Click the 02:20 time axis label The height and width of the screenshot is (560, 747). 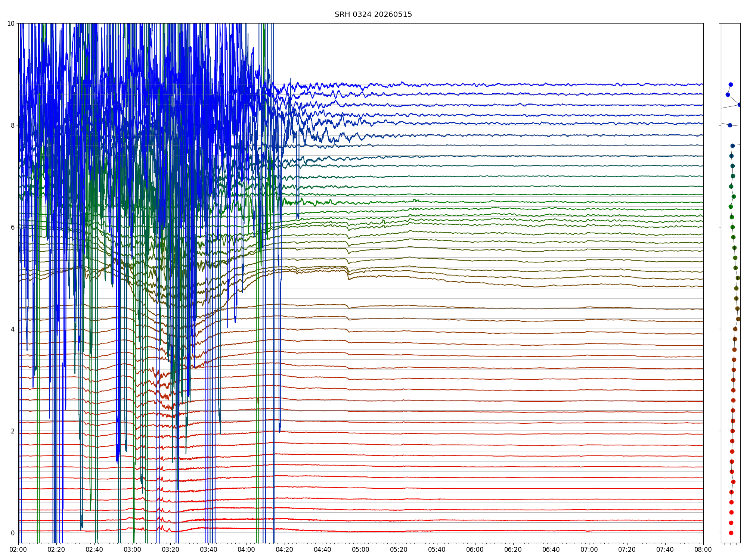pos(56,550)
